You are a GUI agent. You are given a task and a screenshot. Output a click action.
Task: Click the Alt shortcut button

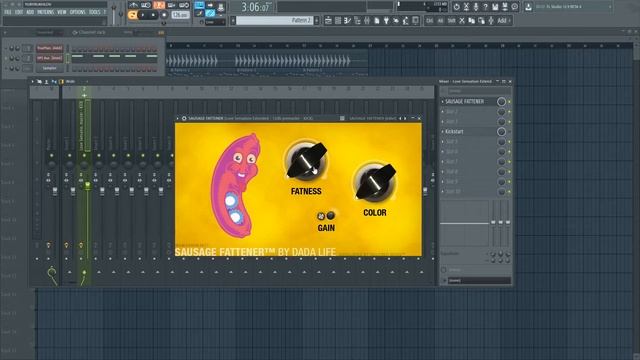pos(440,20)
